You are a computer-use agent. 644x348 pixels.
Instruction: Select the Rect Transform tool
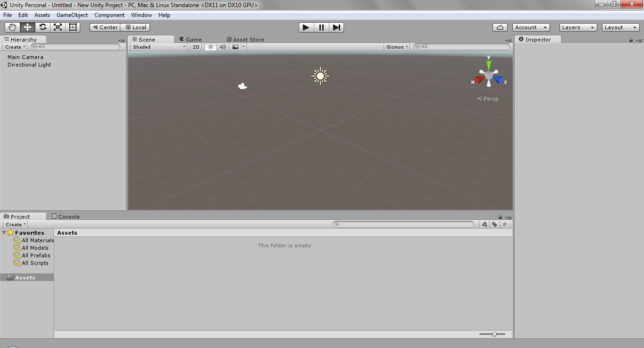[72, 27]
